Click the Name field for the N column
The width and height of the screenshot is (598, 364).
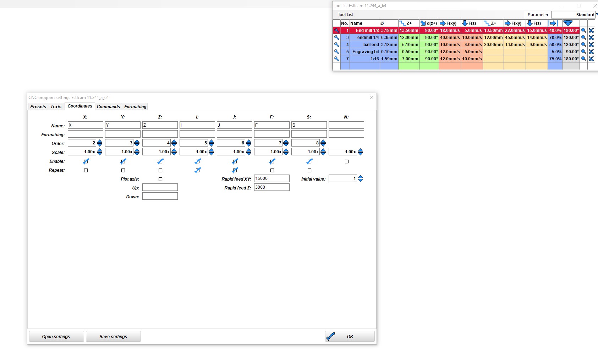click(x=346, y=125)
